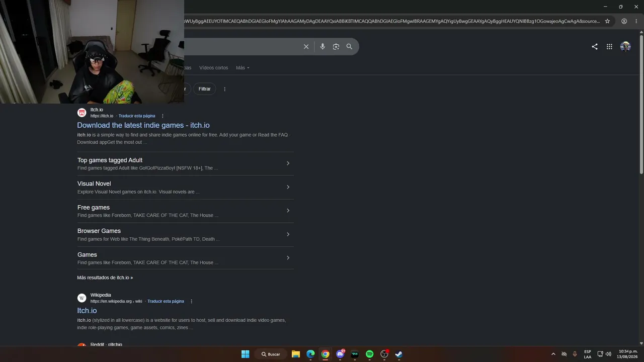Open the Visual Novel sitelink chevron
The height and width of the screenshot is (362, 644).
[x=288, y=187]
